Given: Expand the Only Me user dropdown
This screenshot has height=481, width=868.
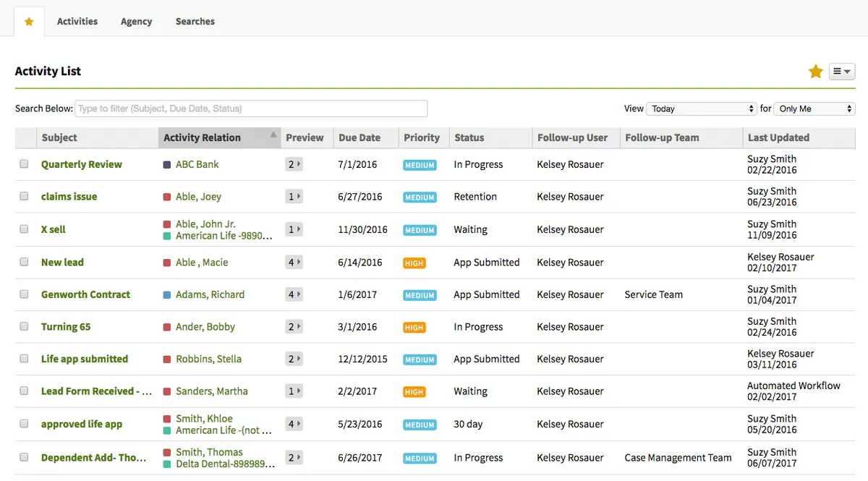Looking at the screenshot, I should tap(814, 108).
